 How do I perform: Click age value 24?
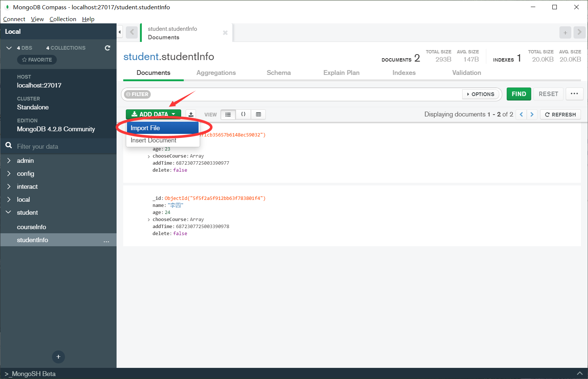point(167,212)
